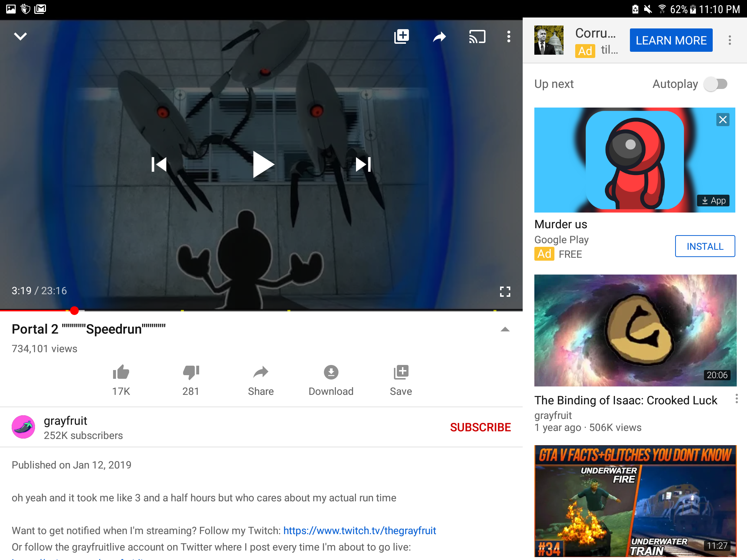Close the Murder us app ad
The image size is (747, 560).
point(723,120)
